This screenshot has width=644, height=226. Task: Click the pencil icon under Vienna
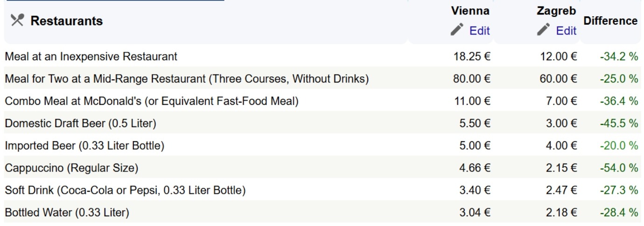pyautogui.click(x=457, y=30)
